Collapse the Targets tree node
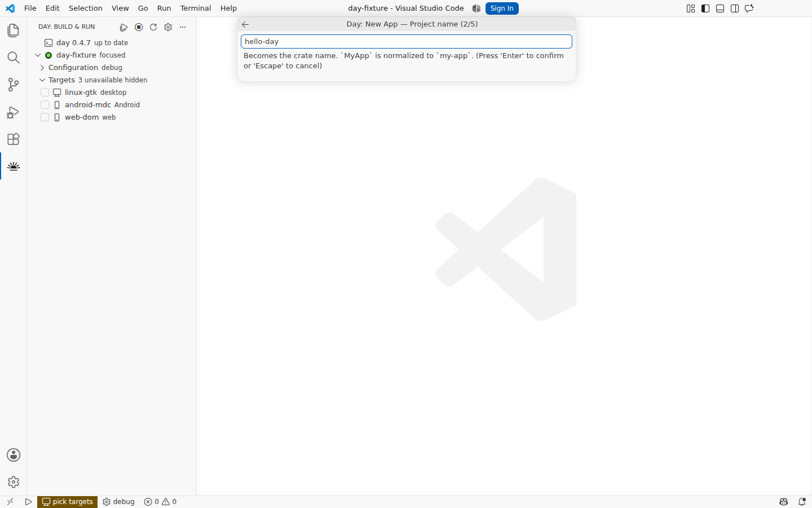 (x=42, y=80)
